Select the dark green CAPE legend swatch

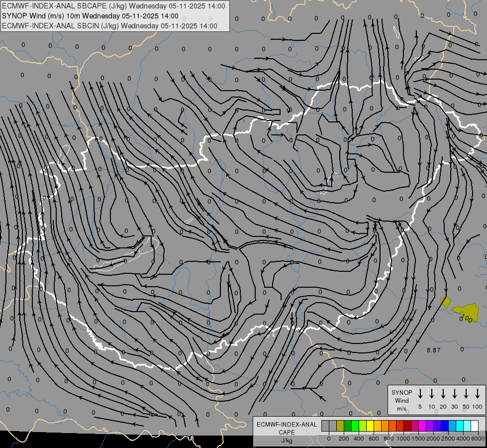click(x=348, y=426)
